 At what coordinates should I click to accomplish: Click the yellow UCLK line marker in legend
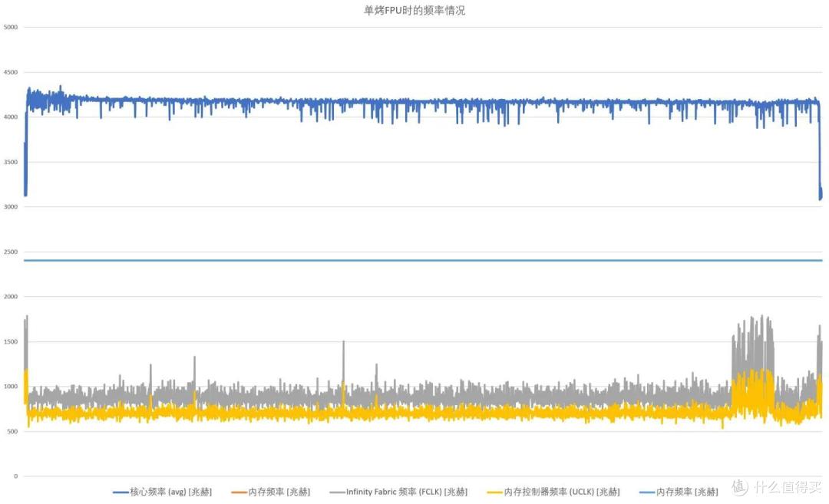[495, 492]
